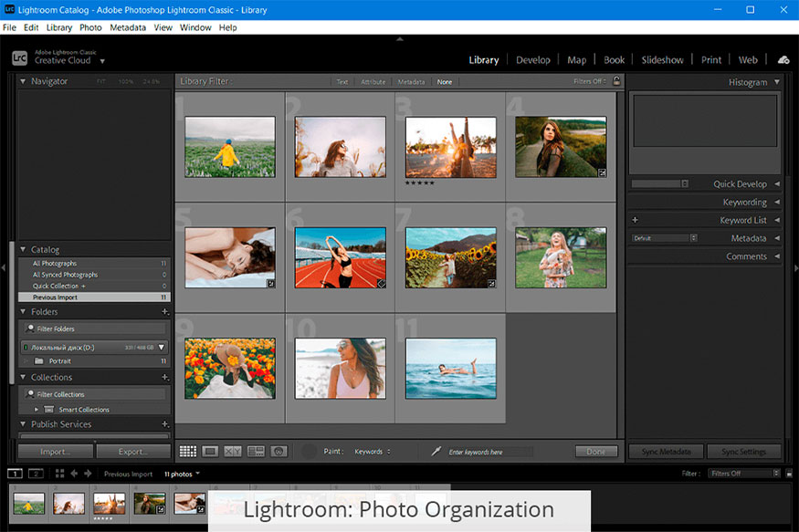This screenshot has height=532, width=799.
Task: Switch to the Develop module
Action: pyautogui.click(x=533, y=60)
